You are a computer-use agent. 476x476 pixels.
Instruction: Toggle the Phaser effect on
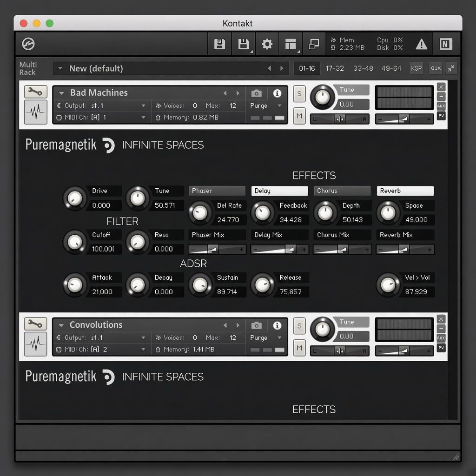[217, 191]
